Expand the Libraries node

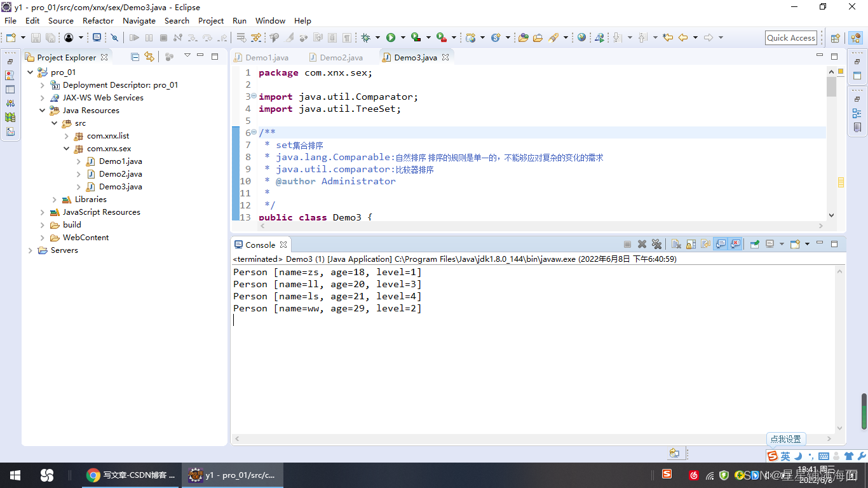tap(55, 200)
